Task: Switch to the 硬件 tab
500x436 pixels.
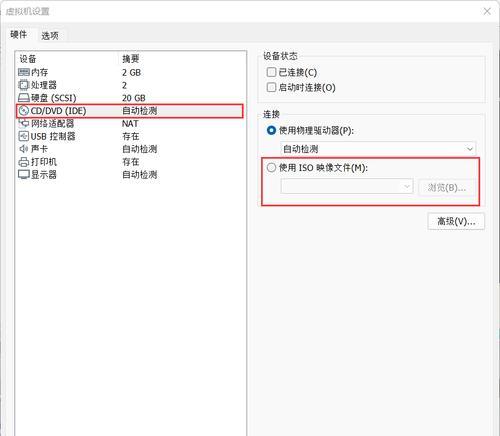Action: 19,34
